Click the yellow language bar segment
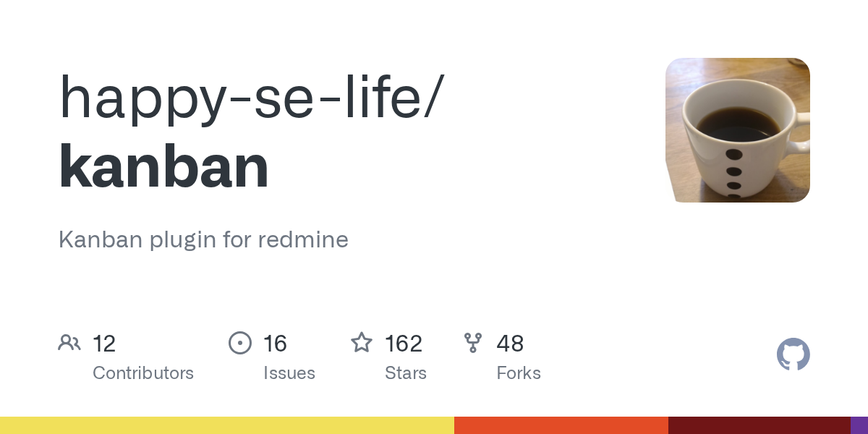 [x=227, y=425]
